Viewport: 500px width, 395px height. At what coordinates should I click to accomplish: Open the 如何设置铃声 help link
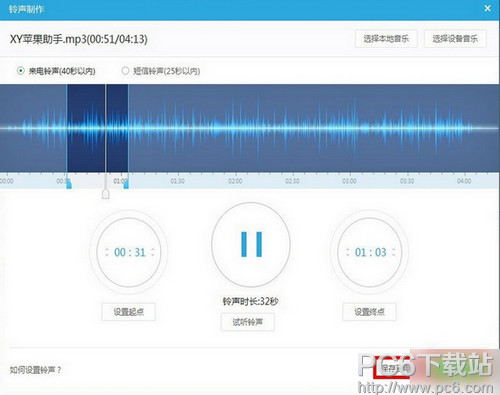pos(35,370)
